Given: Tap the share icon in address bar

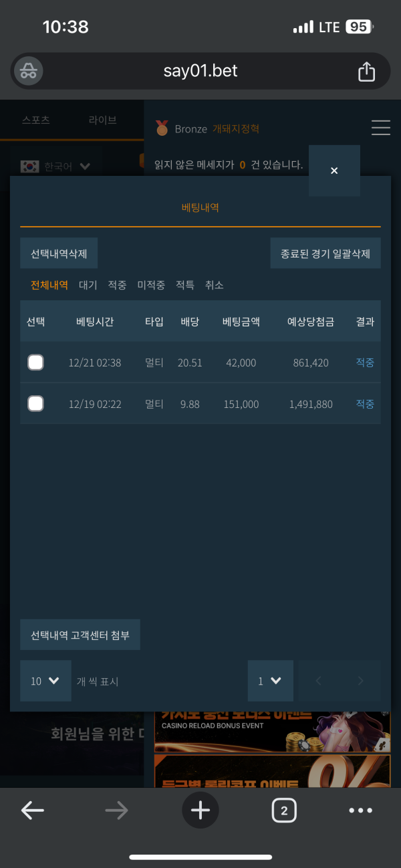Looking at the screenshot, I should tap(366, 72).
